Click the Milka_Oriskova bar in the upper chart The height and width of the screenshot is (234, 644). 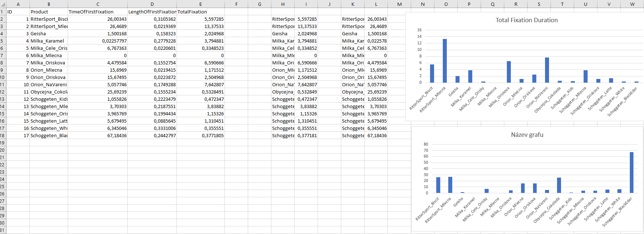(509, 72)
